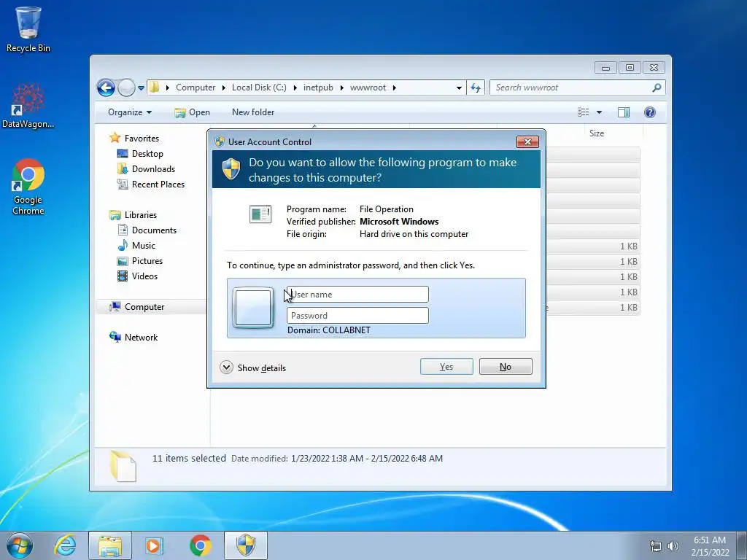Expand the arrow after wwwroot breadcrumb
Image resolution: width=747 pixels, height=560 pixels.
[395, 87]
